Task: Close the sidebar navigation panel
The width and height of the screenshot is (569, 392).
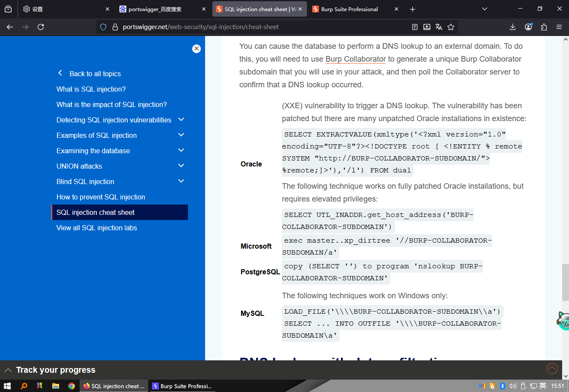Action: [x=197, y=49]
